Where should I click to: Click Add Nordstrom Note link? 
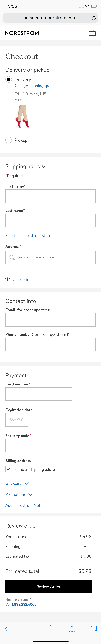pyautogui.click(x=24, y=505)
